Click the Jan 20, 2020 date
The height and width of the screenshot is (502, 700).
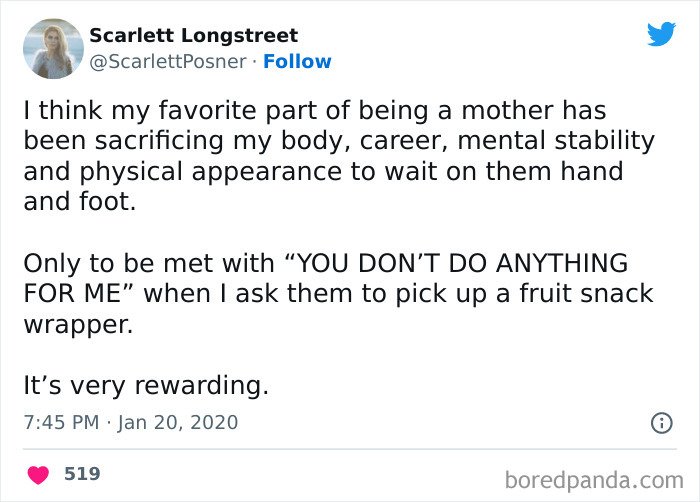[180, 422]
